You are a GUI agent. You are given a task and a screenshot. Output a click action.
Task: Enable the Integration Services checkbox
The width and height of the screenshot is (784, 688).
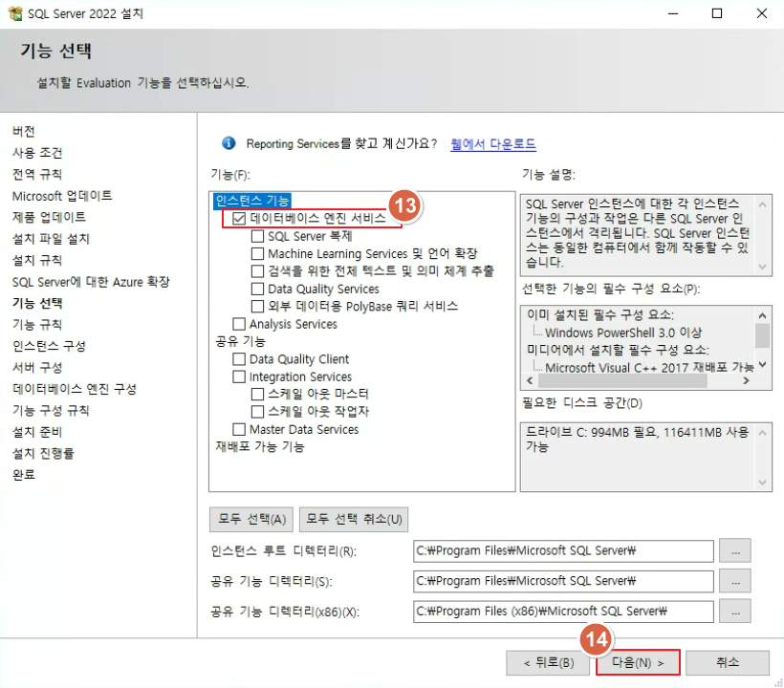(239, 376)
